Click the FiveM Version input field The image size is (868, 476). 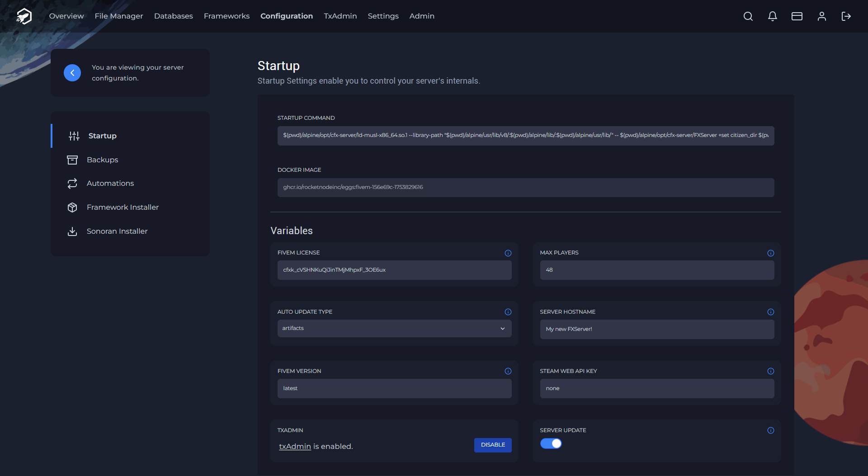click(394, 388)
